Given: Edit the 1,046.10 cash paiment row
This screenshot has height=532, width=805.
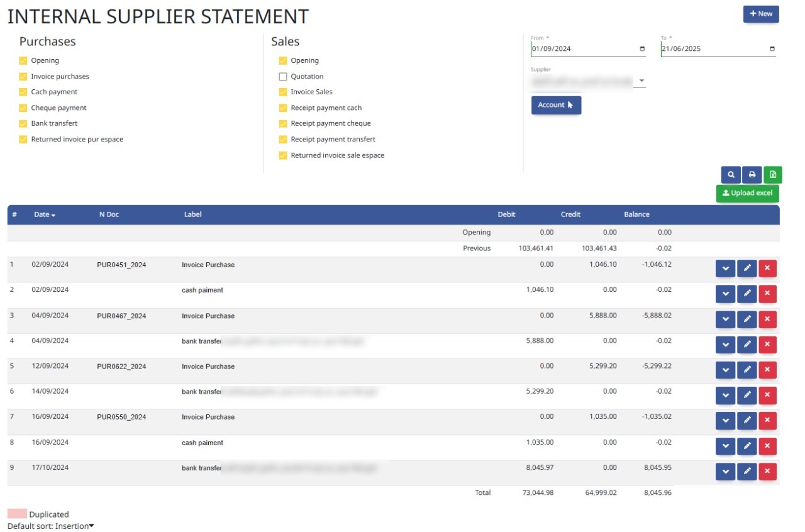Looking at the screenshot, I should tap(747, 294).
